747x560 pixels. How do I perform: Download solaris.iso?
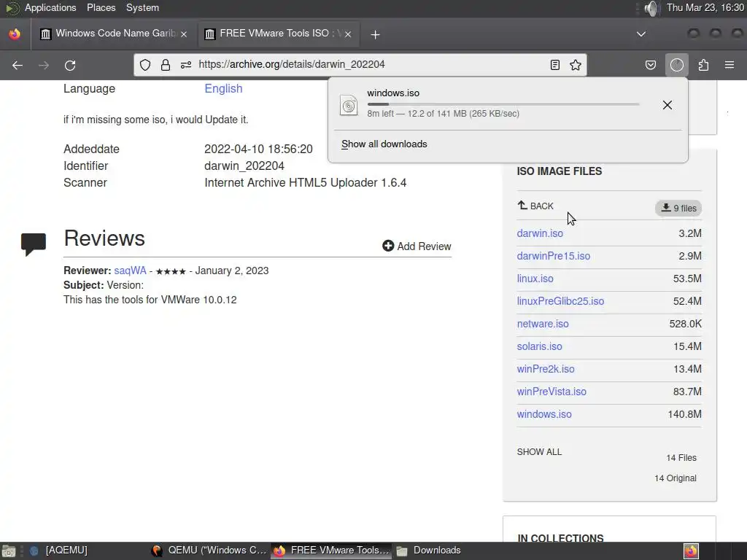coord(539,346)
